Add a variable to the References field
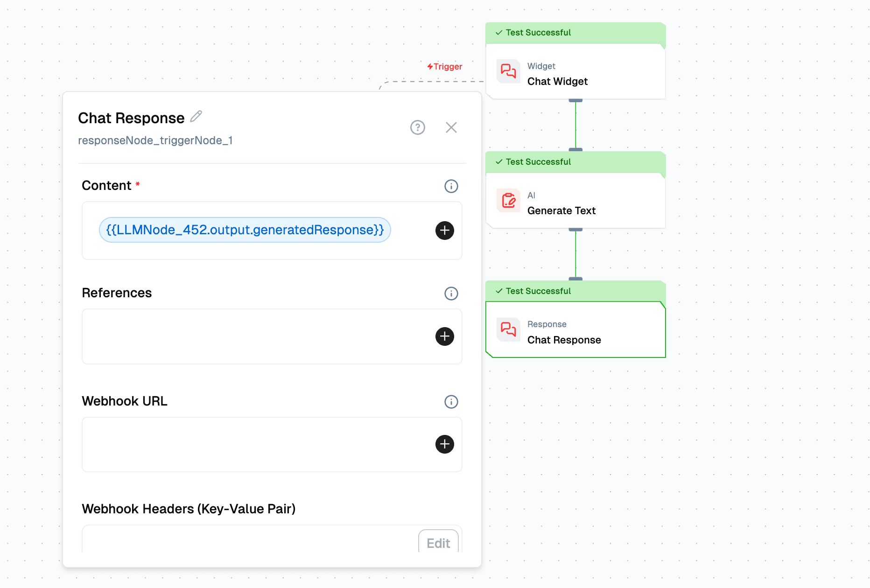 (444, 336)
